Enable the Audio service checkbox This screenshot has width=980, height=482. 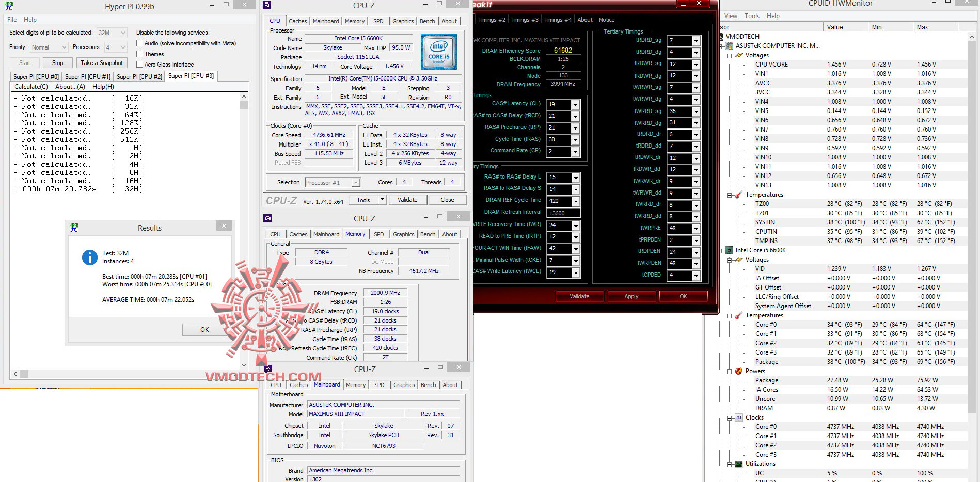coord(139,43)
